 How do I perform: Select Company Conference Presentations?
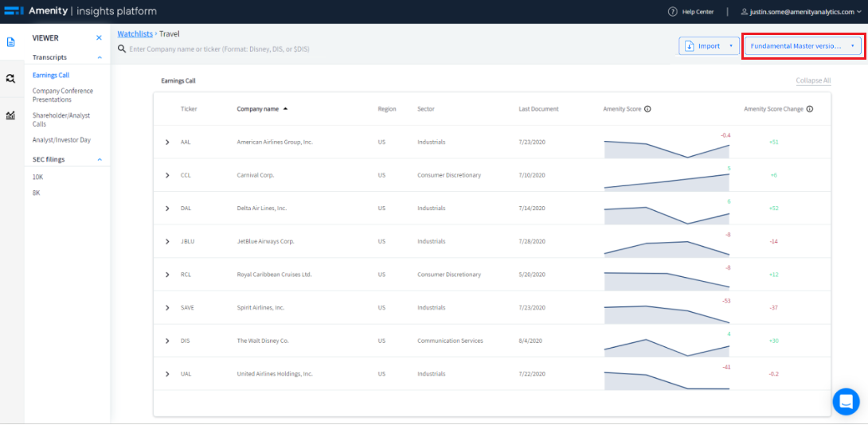pyautogui.click(x=63, y=96)
